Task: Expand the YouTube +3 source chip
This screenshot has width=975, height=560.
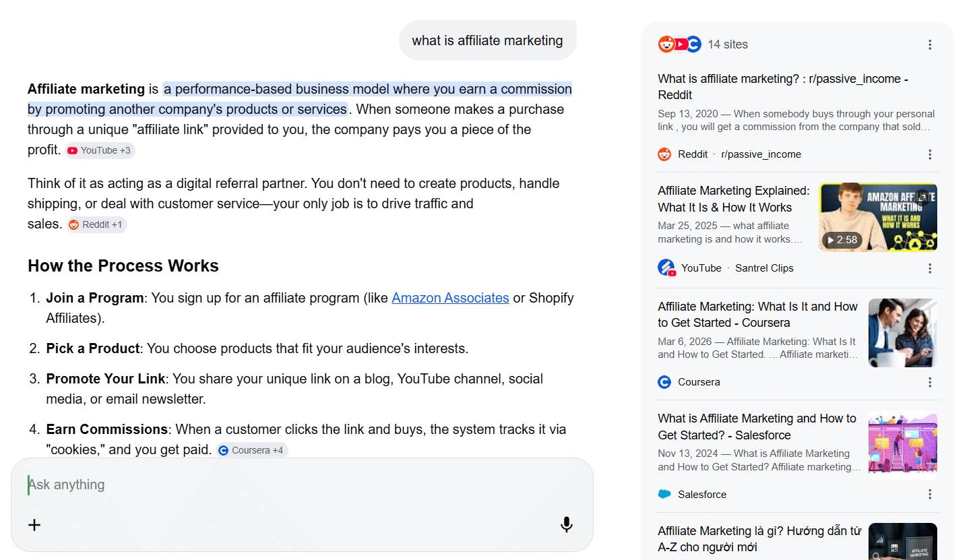Action: pyautogui.click(x=100, y=151)
